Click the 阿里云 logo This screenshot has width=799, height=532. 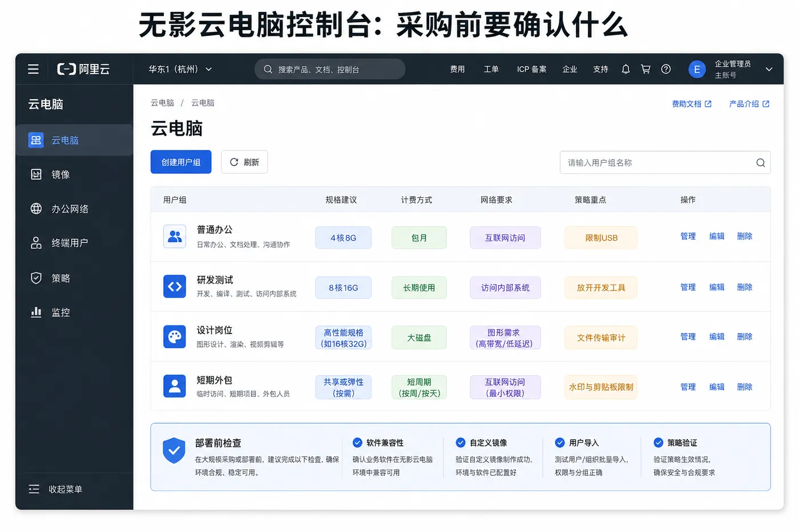[83, 69]
